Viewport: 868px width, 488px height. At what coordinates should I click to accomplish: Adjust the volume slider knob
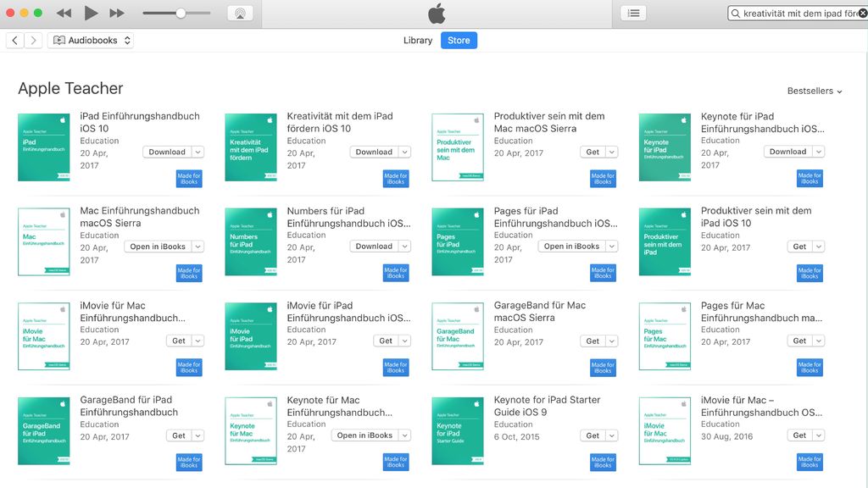pyautogui.click(x=181, y=13)
